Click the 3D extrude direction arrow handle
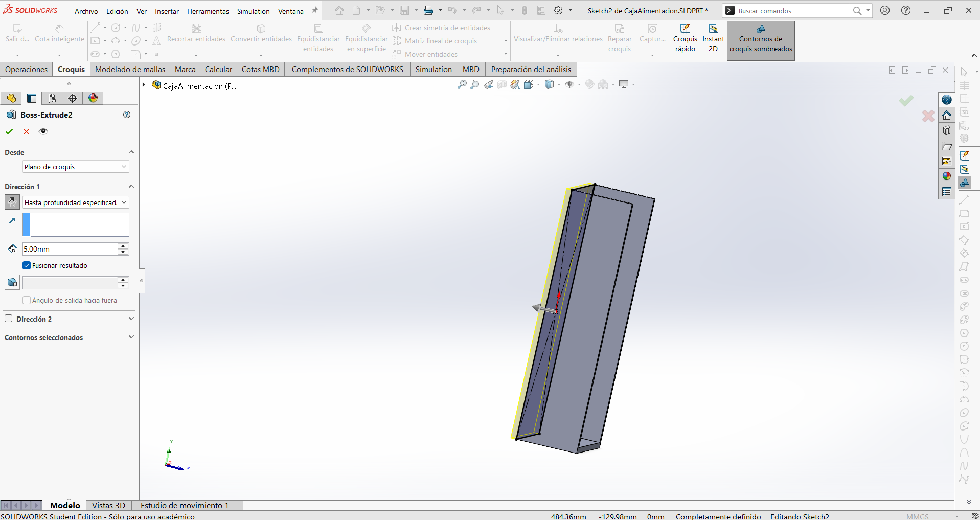980x520 pixels. [544, 308]
